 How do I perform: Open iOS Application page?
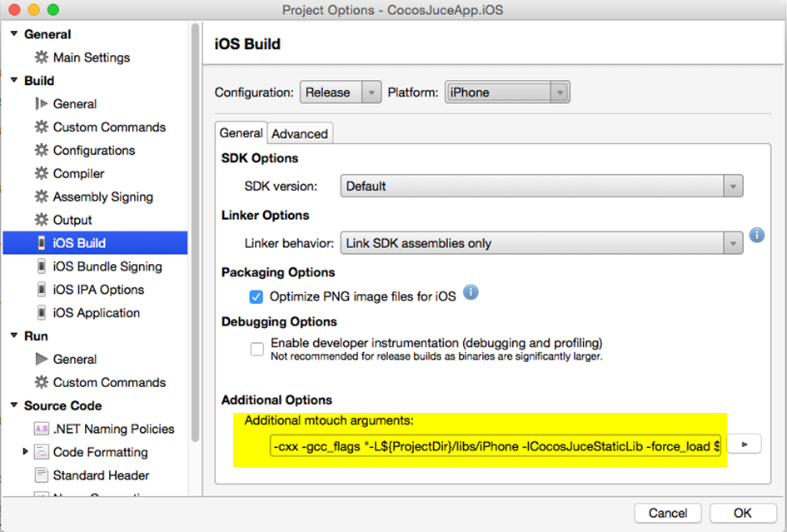(97, 313)
